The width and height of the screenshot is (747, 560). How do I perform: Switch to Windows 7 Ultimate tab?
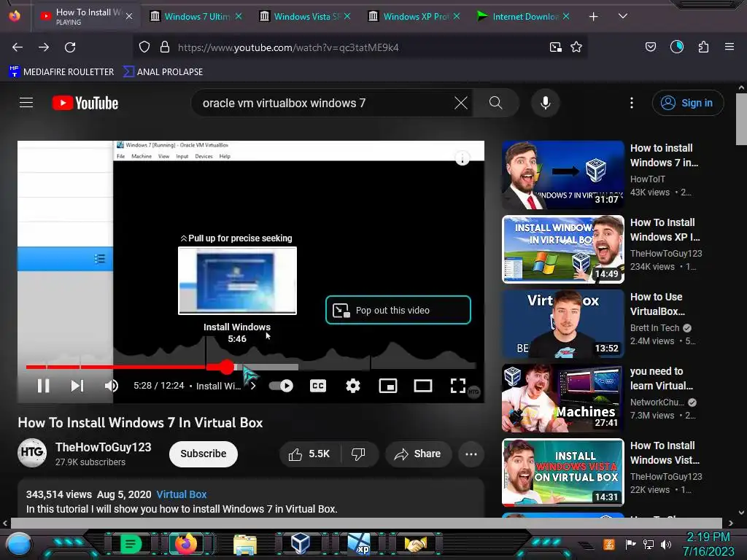pyautogui.click(x=197, y=17)
